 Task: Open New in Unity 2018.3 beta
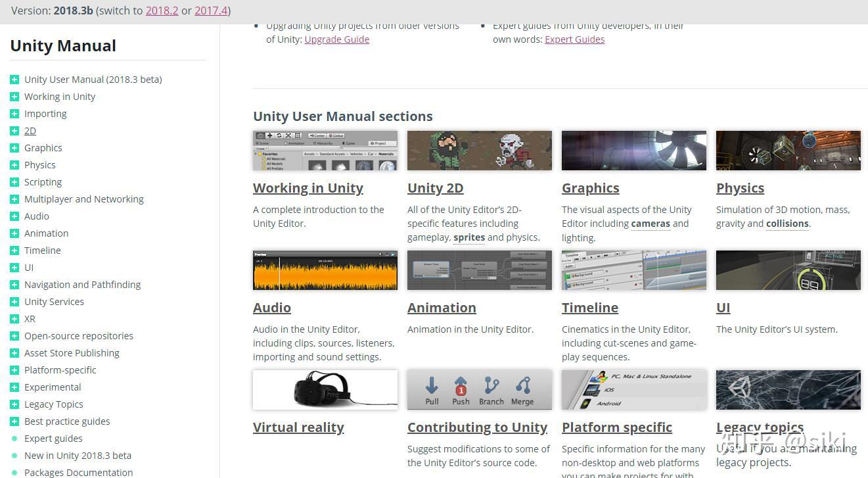78,456
